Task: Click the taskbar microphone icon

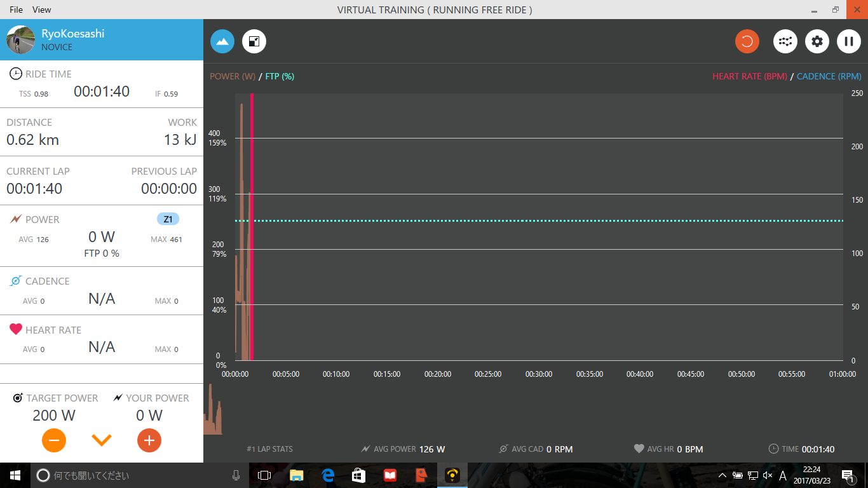Action: click(x=236, y=475)
